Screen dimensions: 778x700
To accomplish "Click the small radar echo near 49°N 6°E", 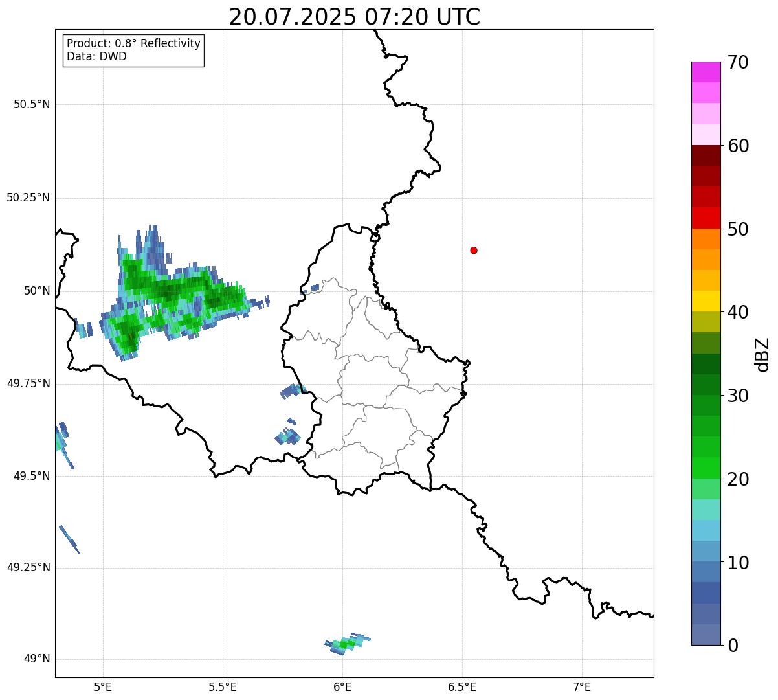I will tap(348, 644).
